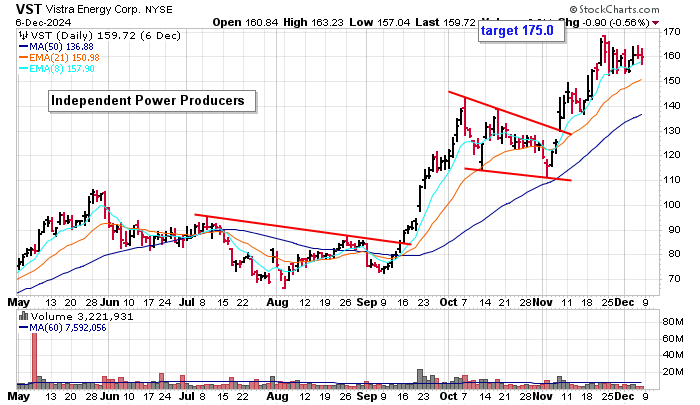
Task: Click the Chg -0.90 (-0.56%) text
Action: coord(604,22)
